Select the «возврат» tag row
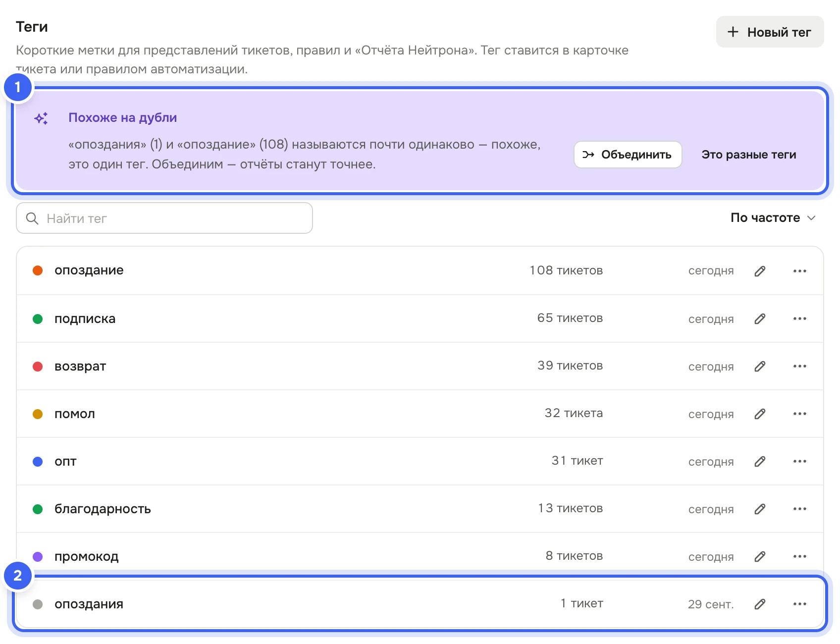 click(420, 366)
